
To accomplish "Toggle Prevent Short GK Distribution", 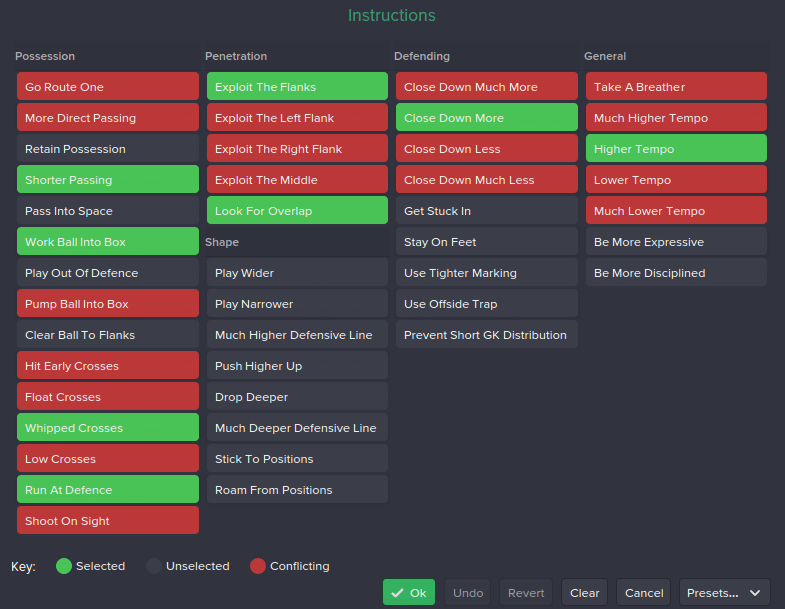I will 487,335.
